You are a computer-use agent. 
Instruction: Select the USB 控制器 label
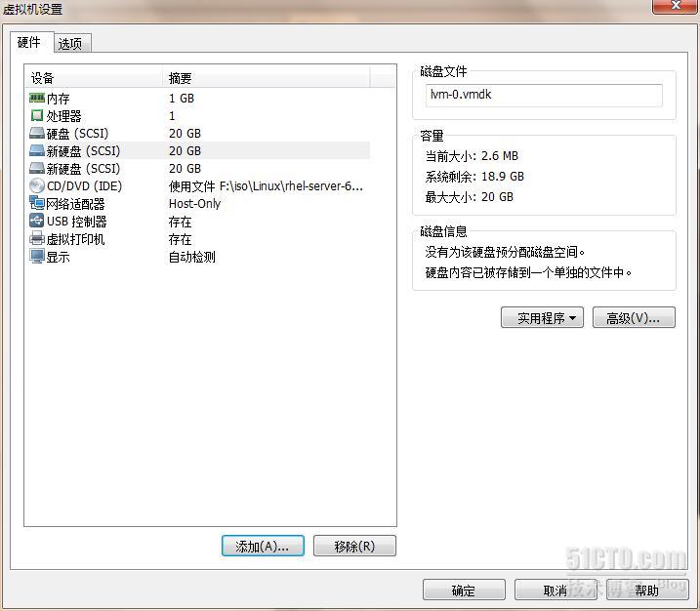click(x=77, y=222)
